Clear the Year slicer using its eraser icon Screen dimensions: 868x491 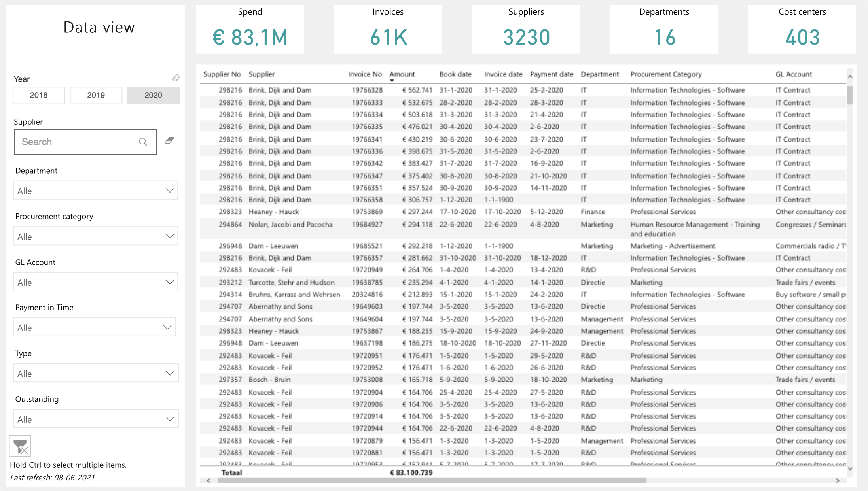coord(176,78)
